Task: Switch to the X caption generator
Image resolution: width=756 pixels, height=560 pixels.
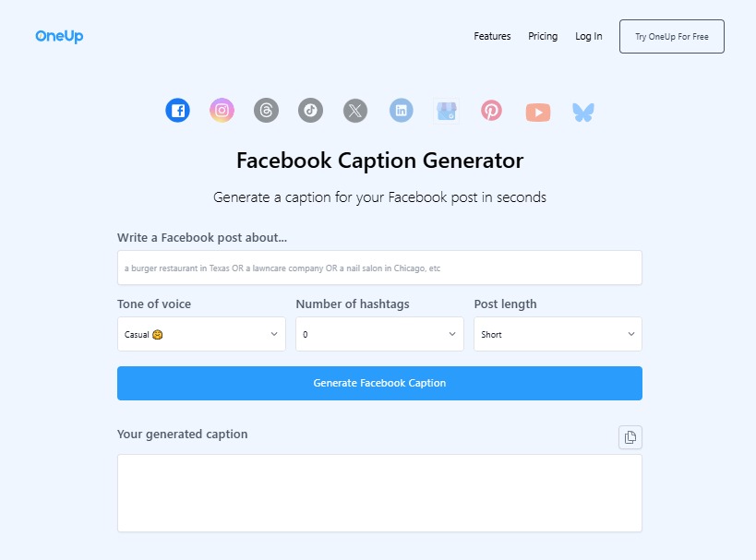Action: pos(354,110)
